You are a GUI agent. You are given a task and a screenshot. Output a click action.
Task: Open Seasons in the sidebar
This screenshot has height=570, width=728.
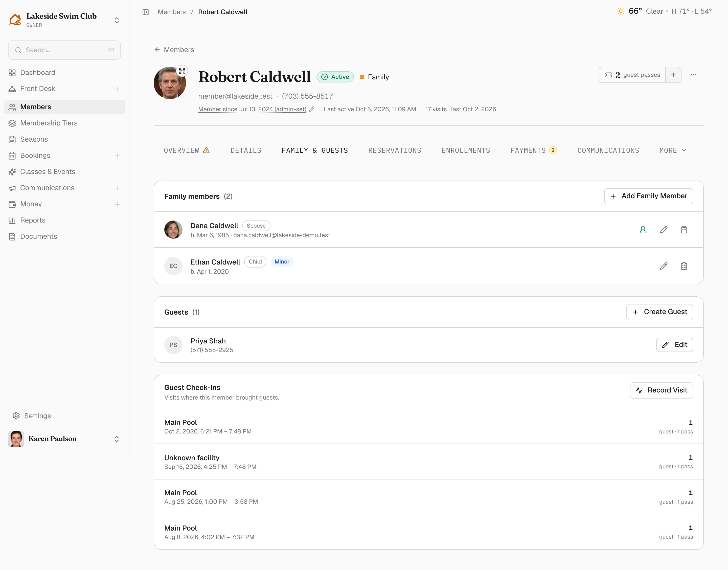click(64, 139)
